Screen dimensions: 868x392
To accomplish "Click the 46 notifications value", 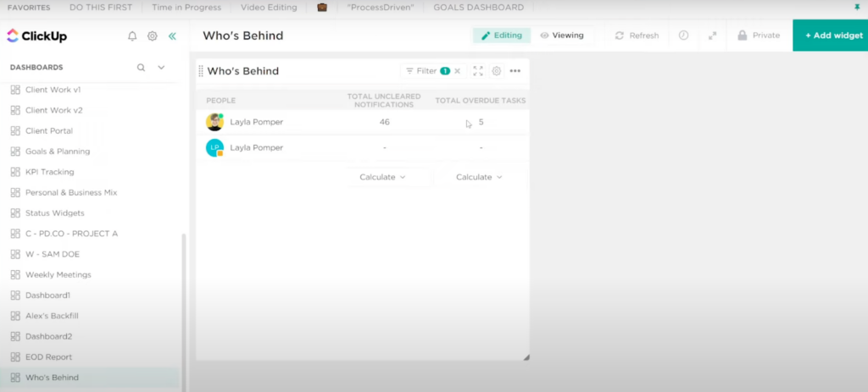I will (x=384, y=122).
